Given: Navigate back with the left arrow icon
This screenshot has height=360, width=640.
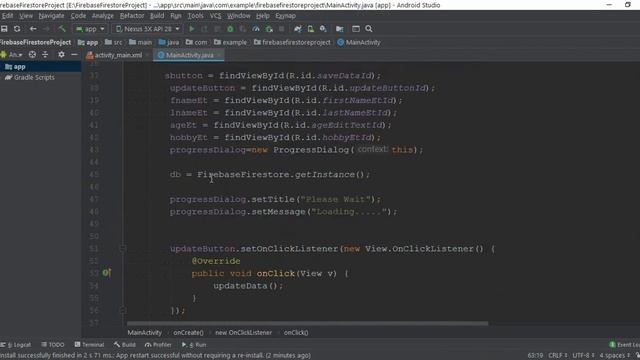Looking at the screenshot, I should coord(33,29).
